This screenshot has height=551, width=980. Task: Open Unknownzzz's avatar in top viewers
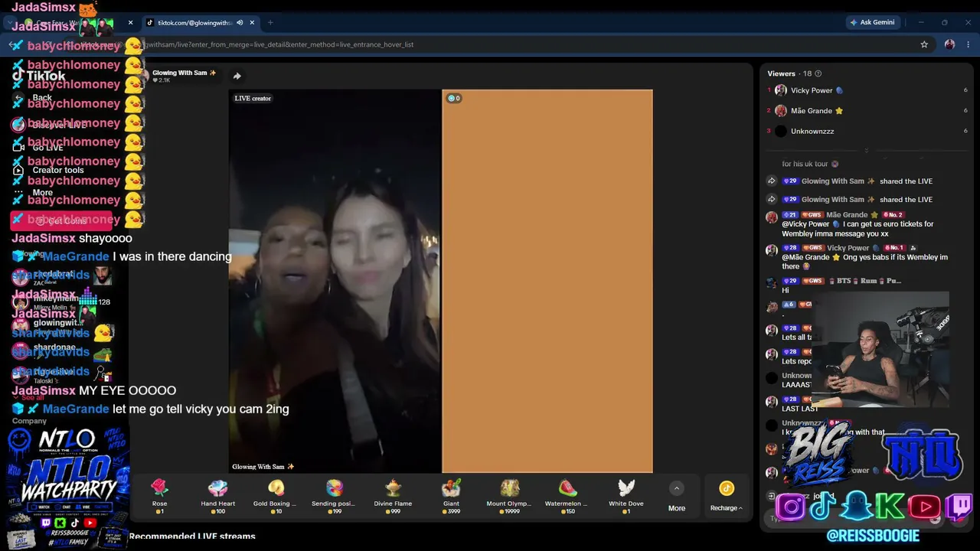781,131
